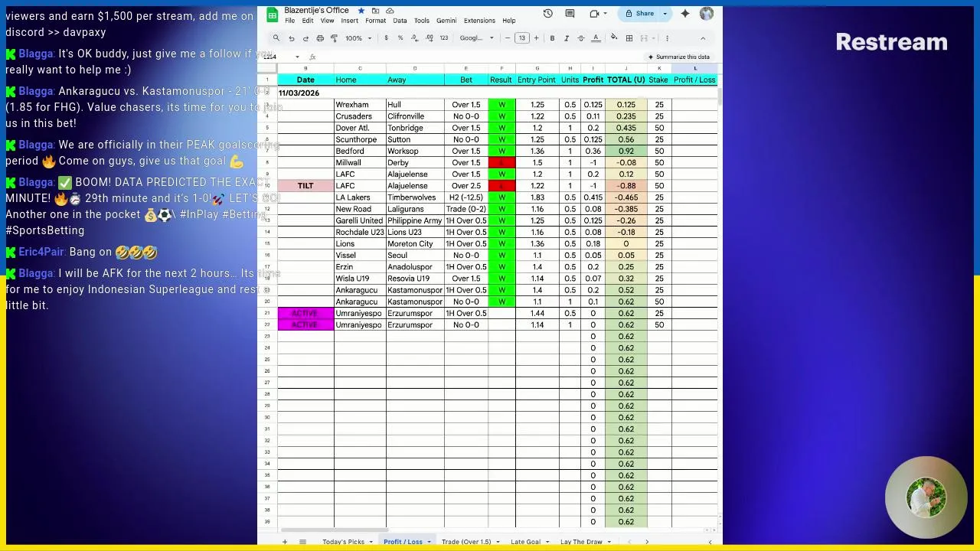This screenshot has height=551, width=980.
Task: Collapse the toolbar header chevron
Action: pyautogui.click(x=703, y=38)
